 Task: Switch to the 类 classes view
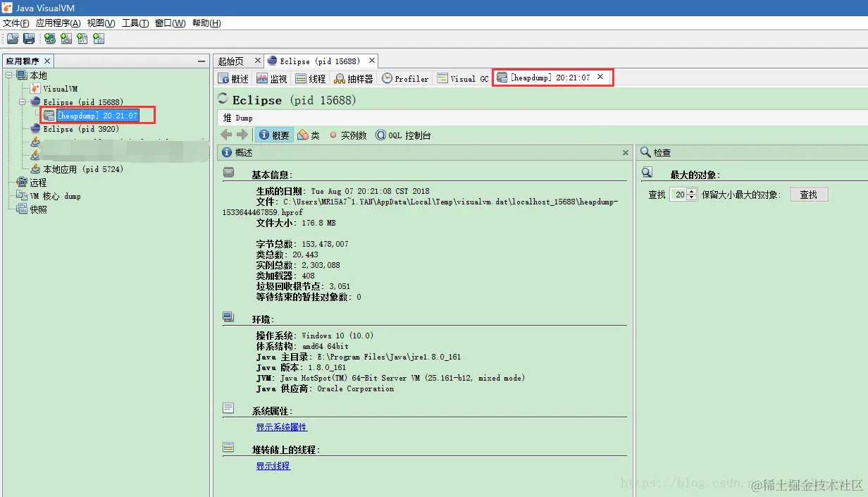[309, 135]
